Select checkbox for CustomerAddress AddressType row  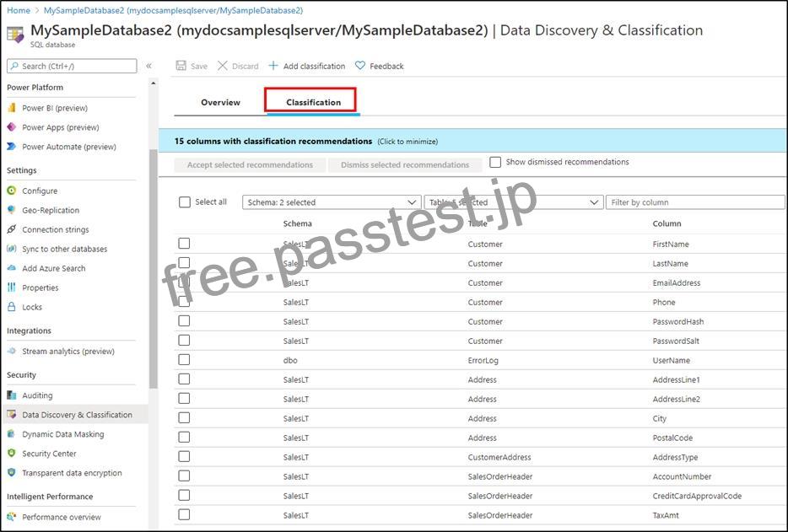click(x=184, y=456)
